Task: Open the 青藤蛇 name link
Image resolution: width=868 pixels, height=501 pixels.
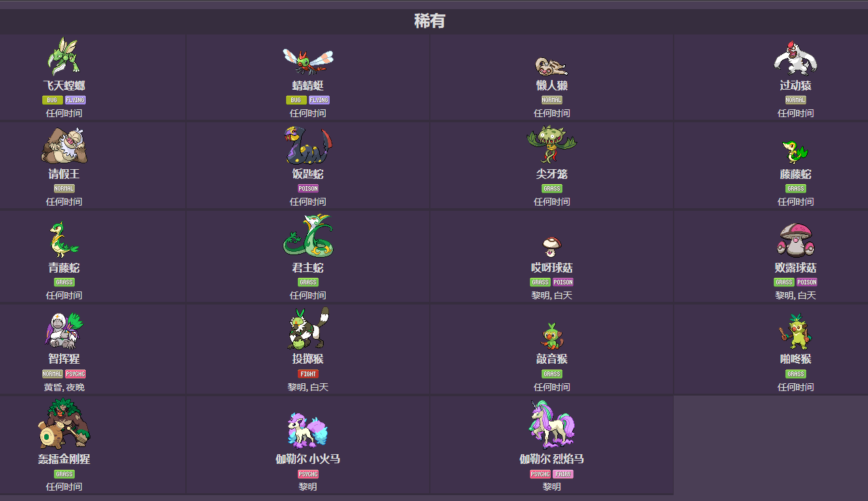Action: [64, 268]
